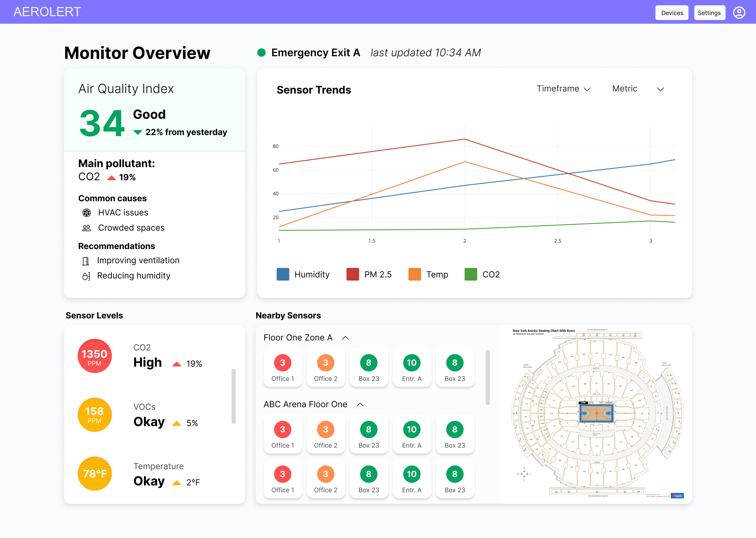756x538 pixels.
Task: Open the user profile icon
Action: [739, 13]
